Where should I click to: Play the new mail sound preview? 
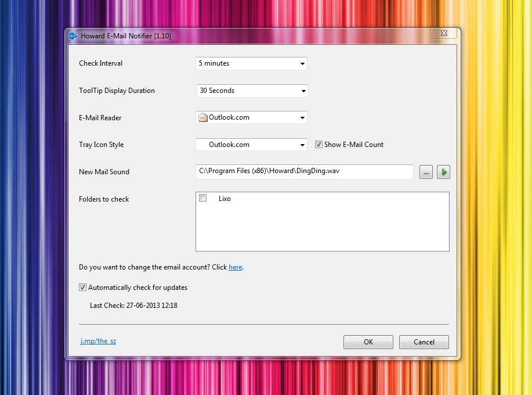pos(443,172)
